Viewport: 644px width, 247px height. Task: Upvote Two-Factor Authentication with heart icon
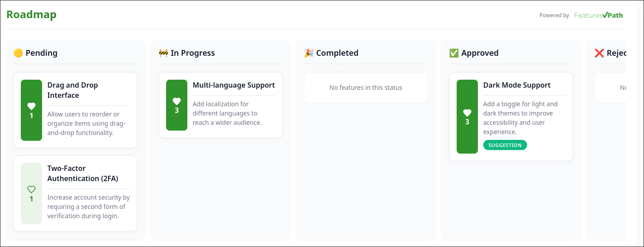pyautogui.click(x=31, y=189)
